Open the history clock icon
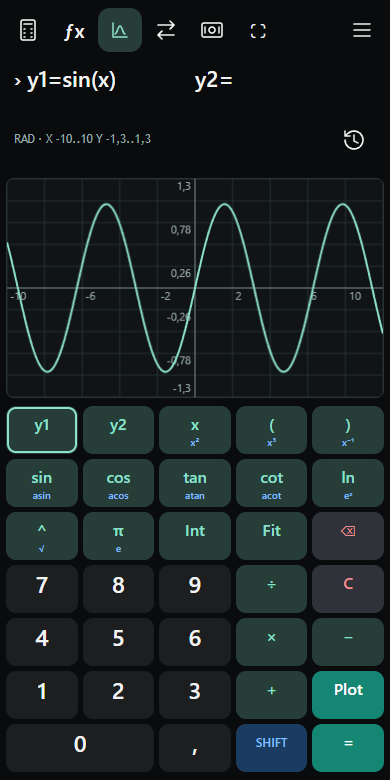Screen dimensions: 390x780 click(354, 140)
